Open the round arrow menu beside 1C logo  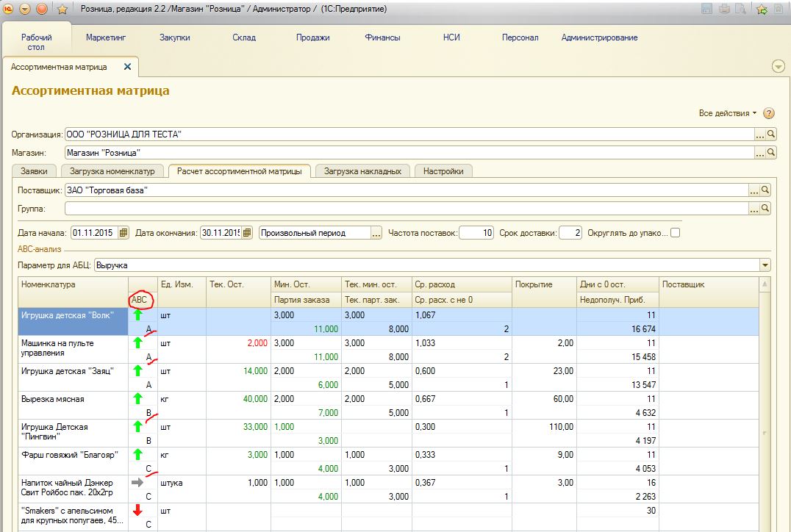coord(25,9)
